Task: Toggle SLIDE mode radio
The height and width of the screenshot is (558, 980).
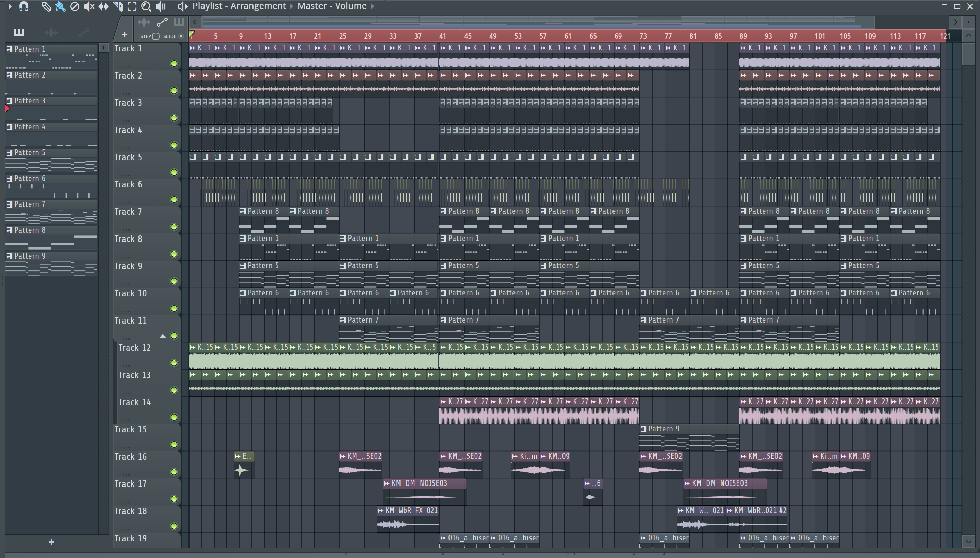Action: (x=181, y=36)
